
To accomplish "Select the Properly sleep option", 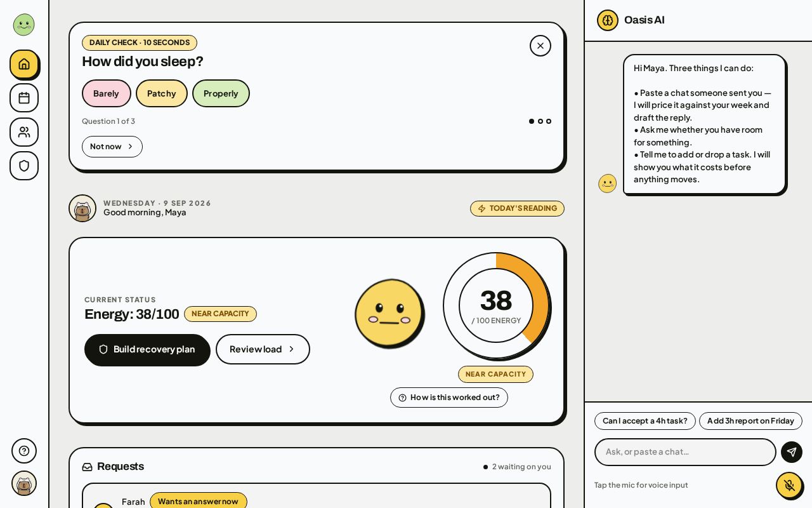I will point(221,93).
